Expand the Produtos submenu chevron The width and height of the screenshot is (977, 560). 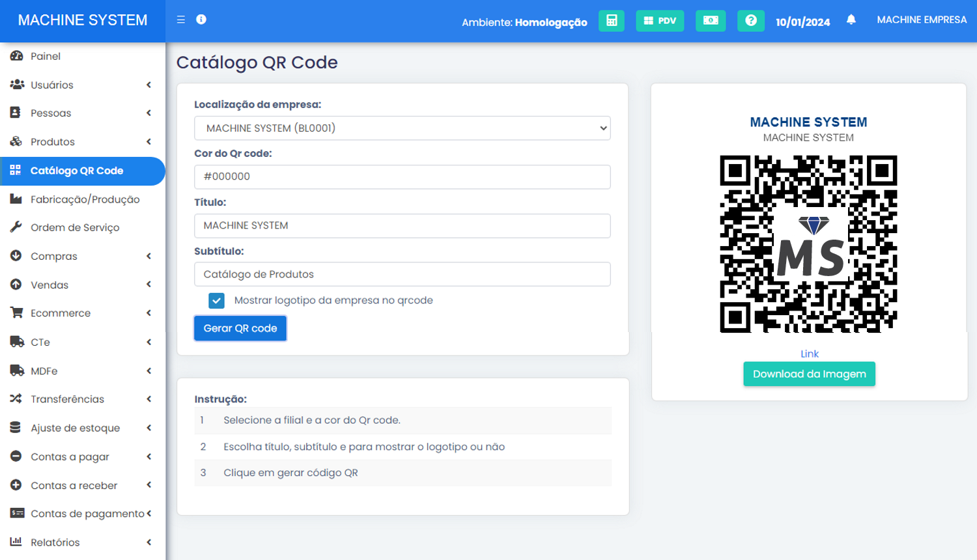tap(149, 141)
